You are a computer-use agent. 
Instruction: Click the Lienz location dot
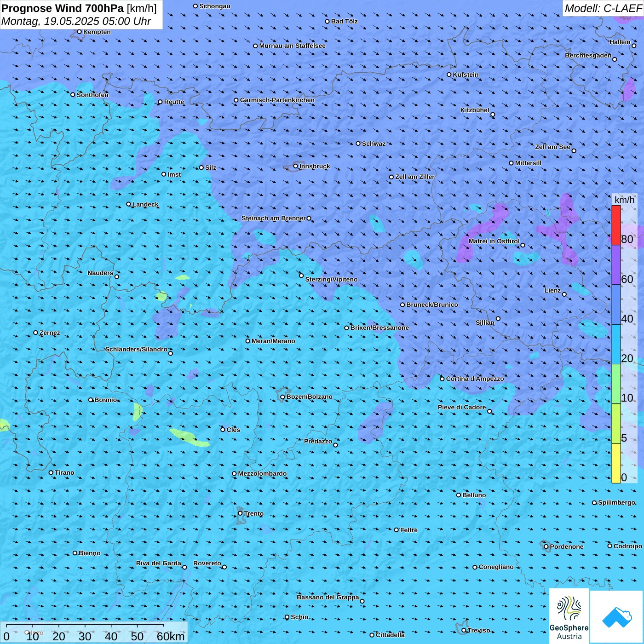tap(564, 294)
